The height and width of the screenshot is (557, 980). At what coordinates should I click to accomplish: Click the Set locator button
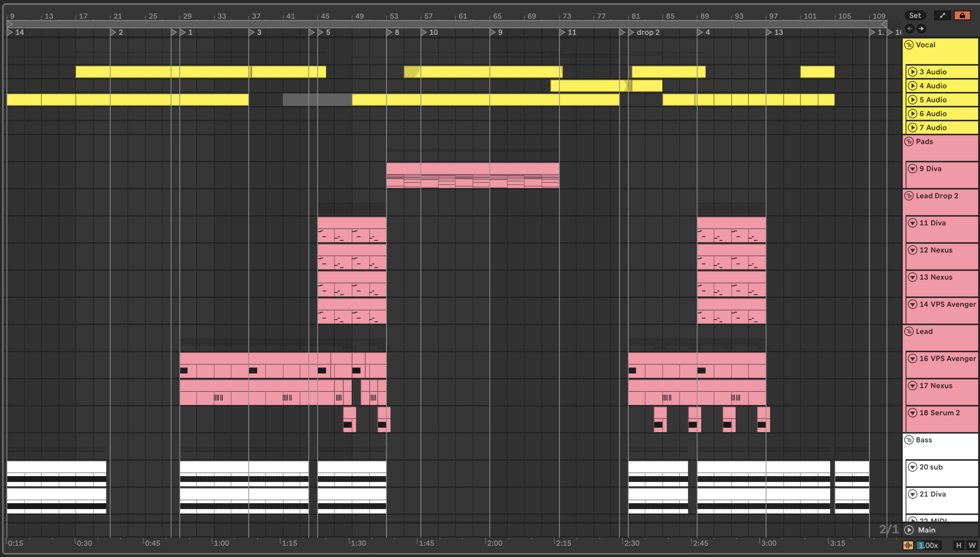click(x=915, y=15)
